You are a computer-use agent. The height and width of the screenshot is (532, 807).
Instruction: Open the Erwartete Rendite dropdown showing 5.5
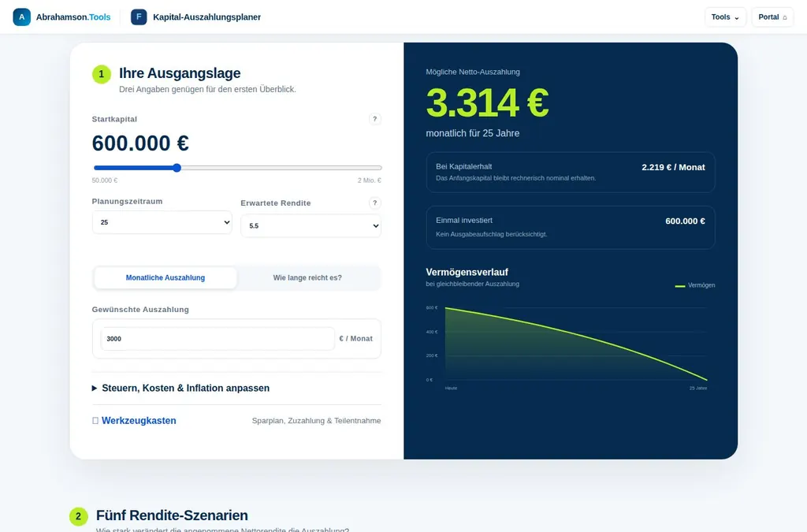[311, 226]
